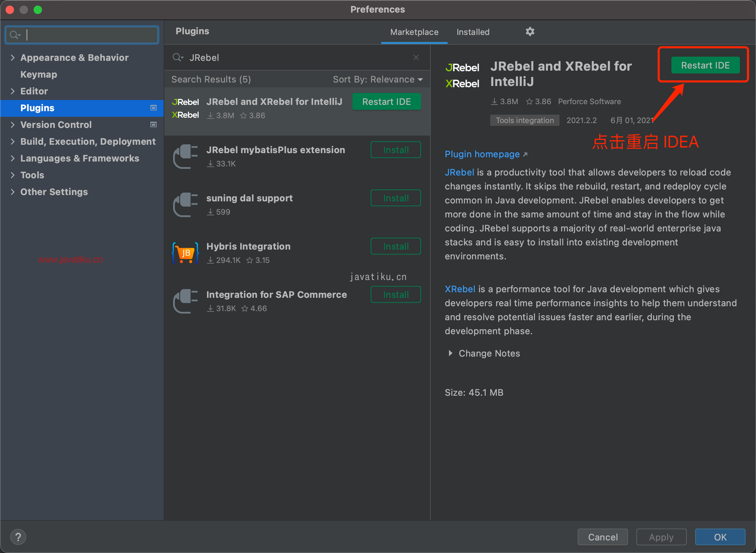Viewport: 756px width, 553px height.
Task: Click the plugin search magnifier icon
Action: [178, 57]
